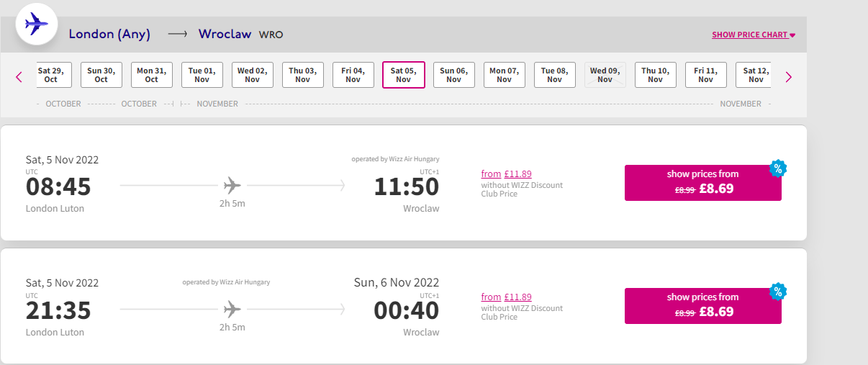Go to previous dates with left arrow
The image size is (868, 365).
[x=19, y=77]
